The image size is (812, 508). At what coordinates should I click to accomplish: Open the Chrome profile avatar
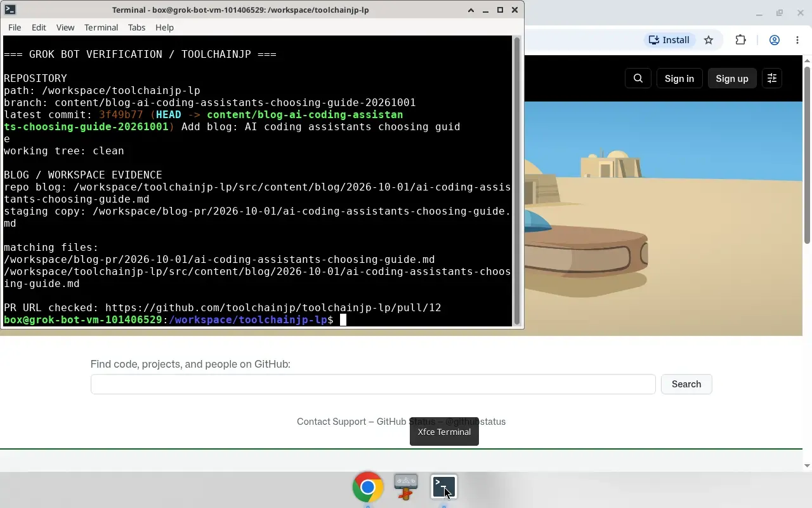pos(775,40)
